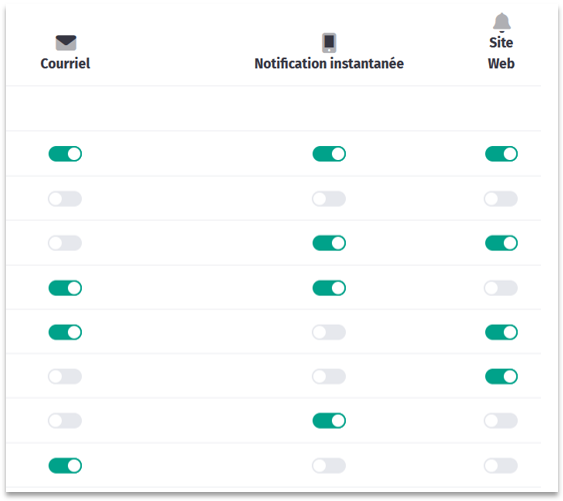Disable the sixth row Site Web toggle
563x501 pixels.
click(501, 377)
